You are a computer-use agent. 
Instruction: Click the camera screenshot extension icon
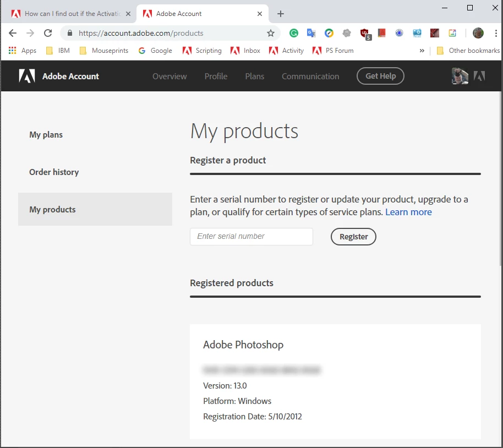[x=417, y=33]
